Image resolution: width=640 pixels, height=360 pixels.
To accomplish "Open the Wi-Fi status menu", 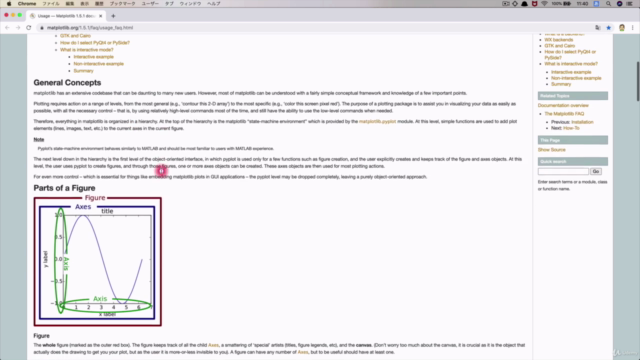I will tap(544, 4).
